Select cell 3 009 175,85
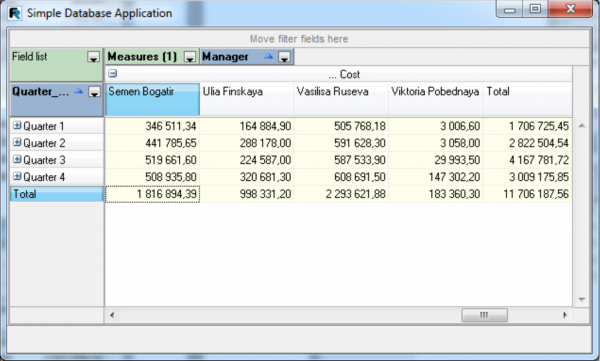The image size is (600, 361). coord(528,177)
